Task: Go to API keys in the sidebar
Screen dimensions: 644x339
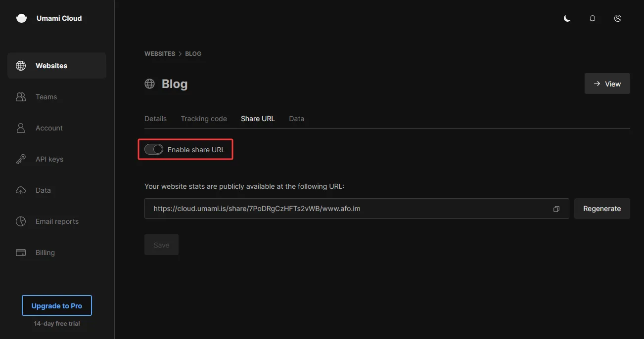Action: 49,159
